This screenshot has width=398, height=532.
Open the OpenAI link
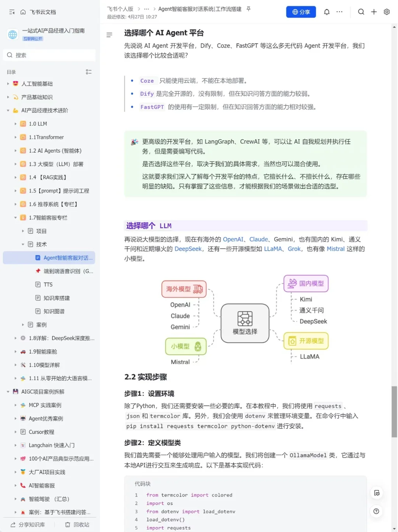coord(233,239)
